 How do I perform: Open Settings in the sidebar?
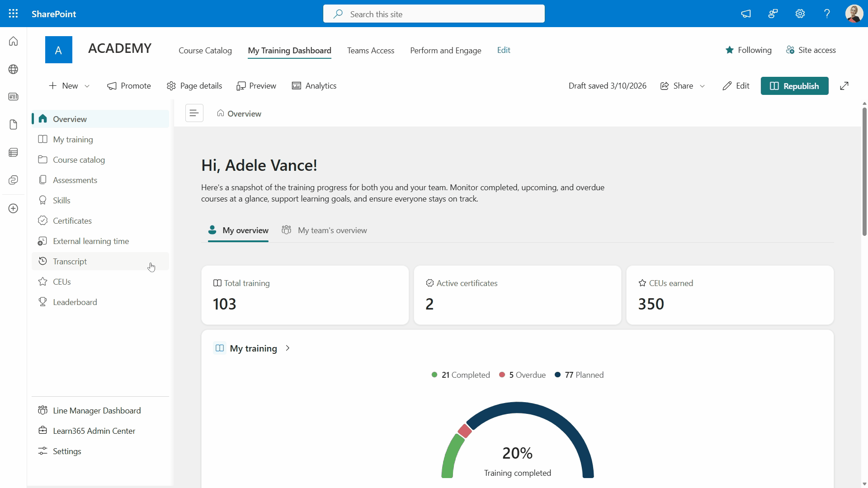pyautogui.click(x=100, y=451)
